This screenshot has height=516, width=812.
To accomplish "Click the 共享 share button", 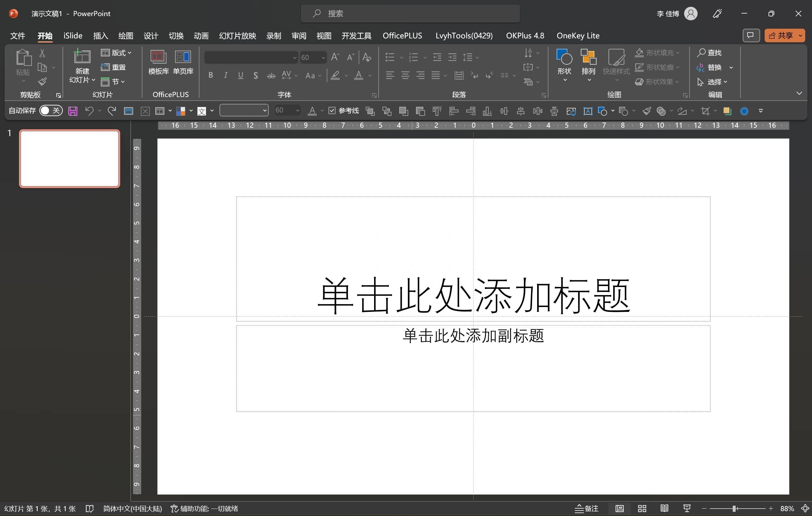I will click(782, 35).
